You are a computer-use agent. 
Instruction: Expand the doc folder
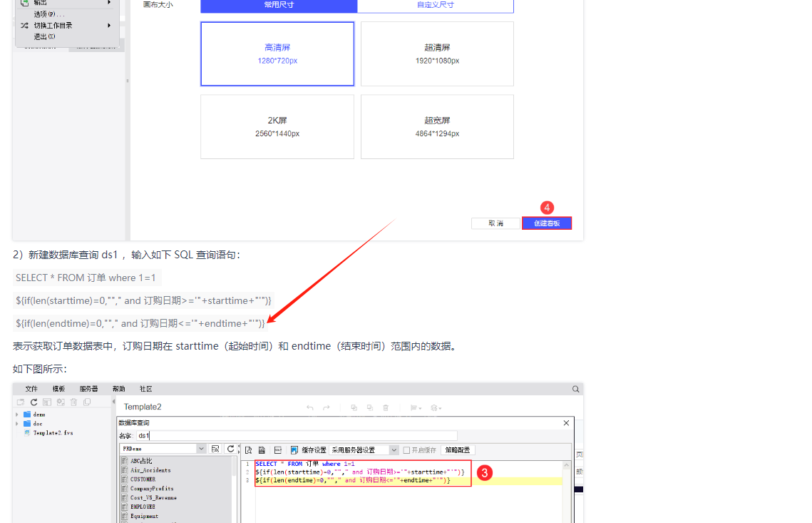[x=17, y=424]
